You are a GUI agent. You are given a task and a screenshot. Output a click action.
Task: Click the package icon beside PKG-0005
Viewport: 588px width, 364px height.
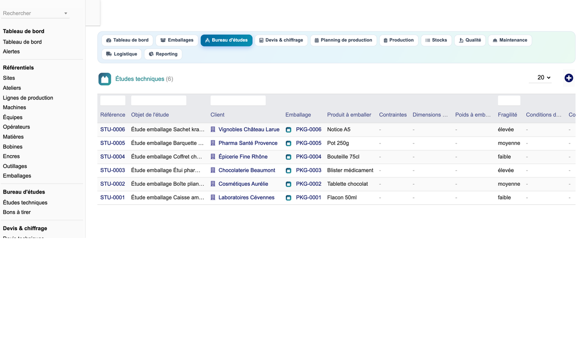[x=289, y=144]
